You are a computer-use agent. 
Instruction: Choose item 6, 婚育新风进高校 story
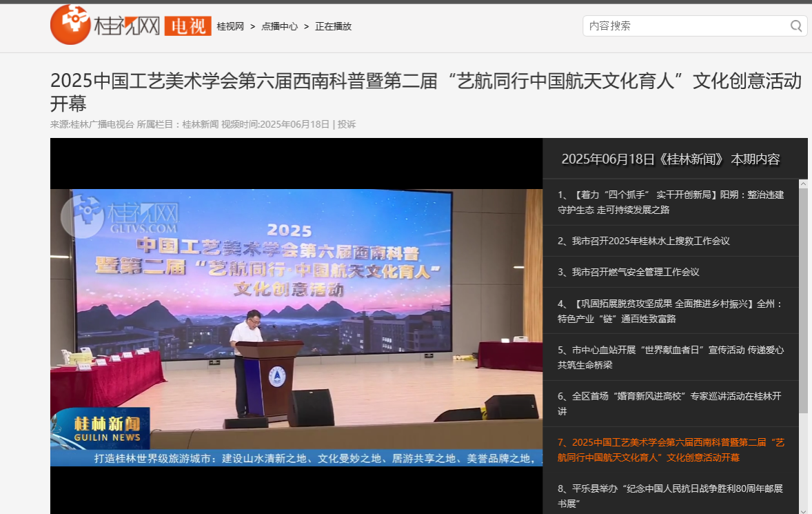click(670, 404)
